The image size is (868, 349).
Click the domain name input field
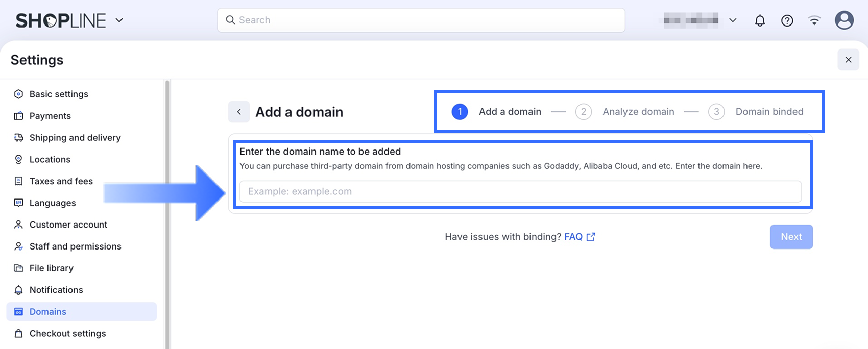[x=520, y=191]
